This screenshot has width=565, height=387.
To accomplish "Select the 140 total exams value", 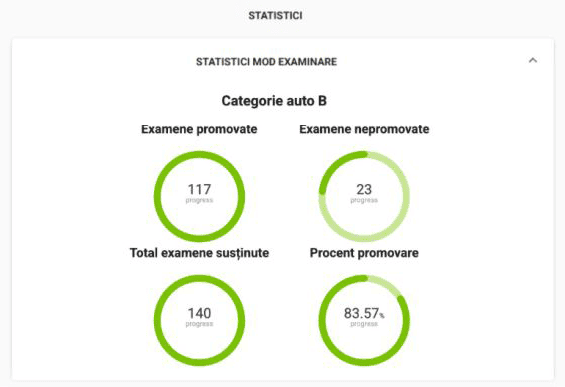I will click(199, 313).
